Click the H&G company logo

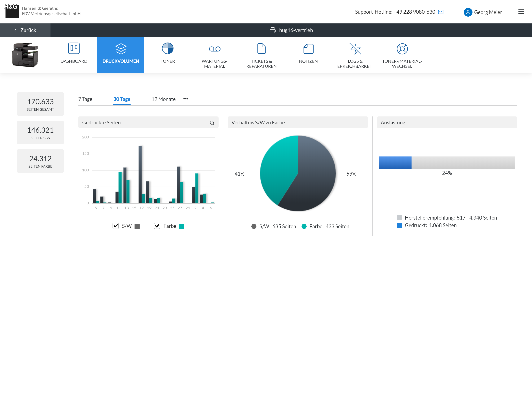11,11
